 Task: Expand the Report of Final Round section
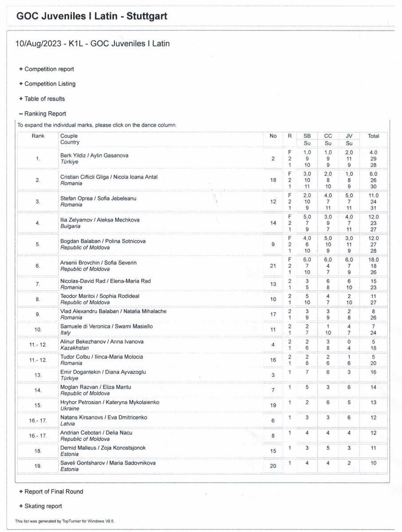coord(51,491)
